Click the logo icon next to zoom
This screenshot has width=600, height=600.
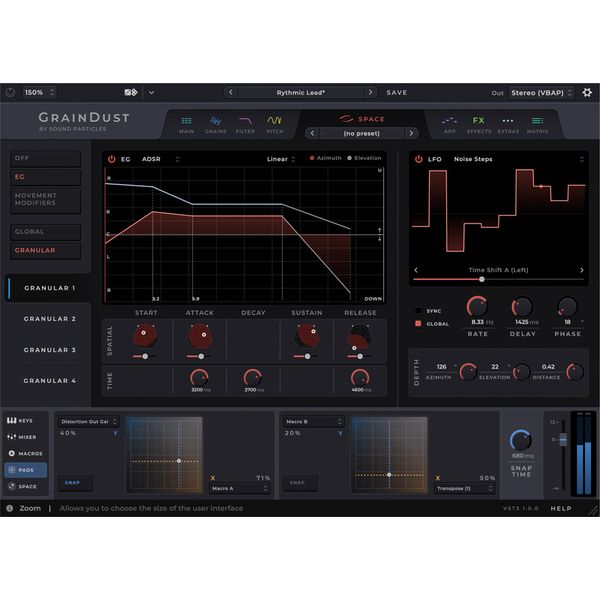10,92
